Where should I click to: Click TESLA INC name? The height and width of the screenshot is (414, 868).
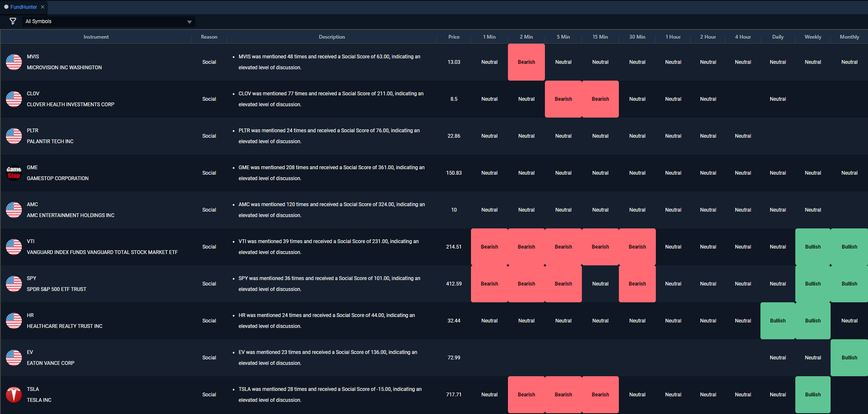point(39,400)
